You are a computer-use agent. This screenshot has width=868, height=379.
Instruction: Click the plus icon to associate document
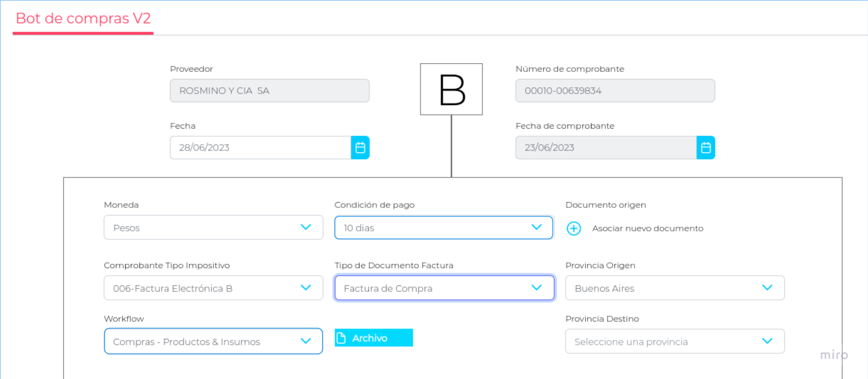pos(574,229)
